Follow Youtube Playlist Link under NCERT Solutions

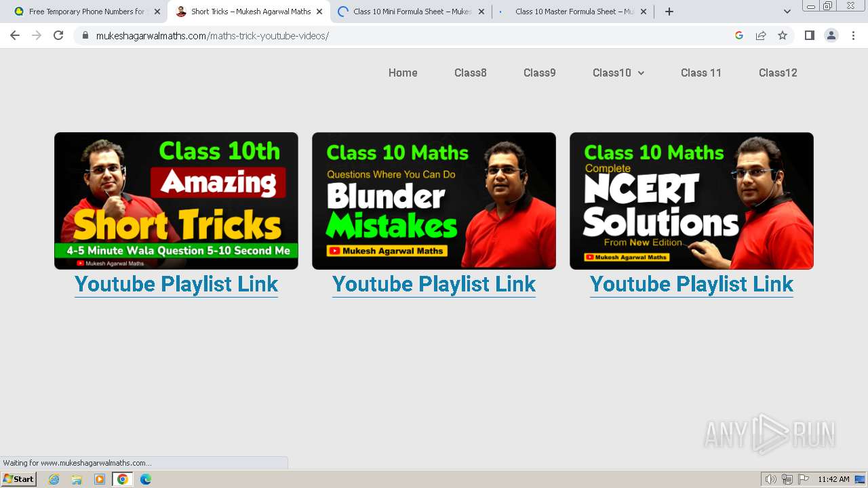(692, 284)
